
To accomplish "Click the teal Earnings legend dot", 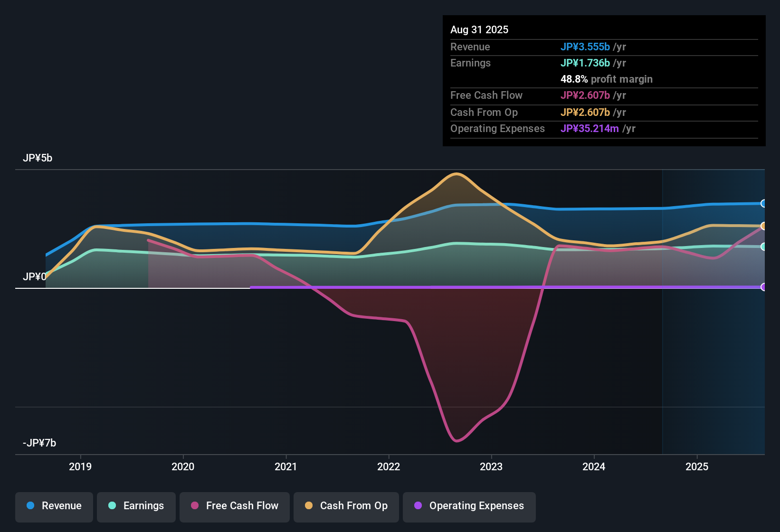I will click(x=112, y=506).
